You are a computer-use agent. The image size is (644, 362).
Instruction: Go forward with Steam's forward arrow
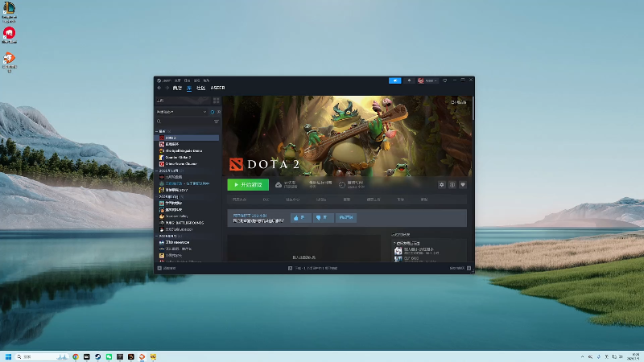click(167, 88)
